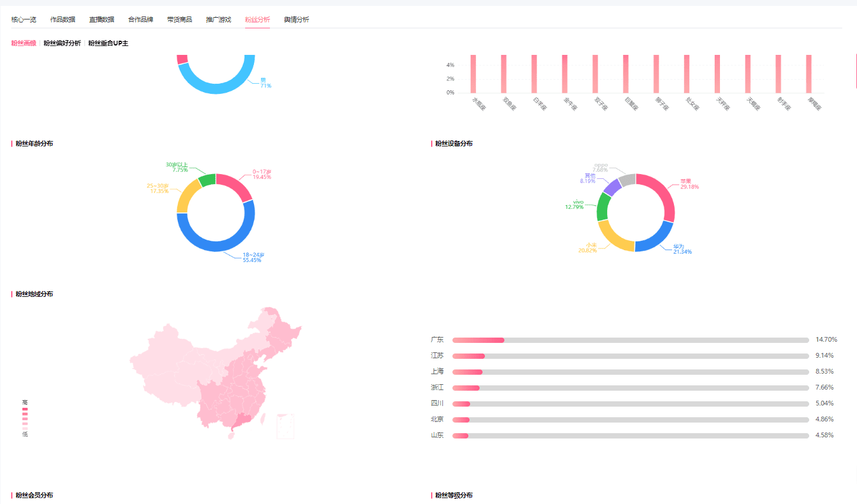Go to 带货商品 tab

click(x=180, y=19)
